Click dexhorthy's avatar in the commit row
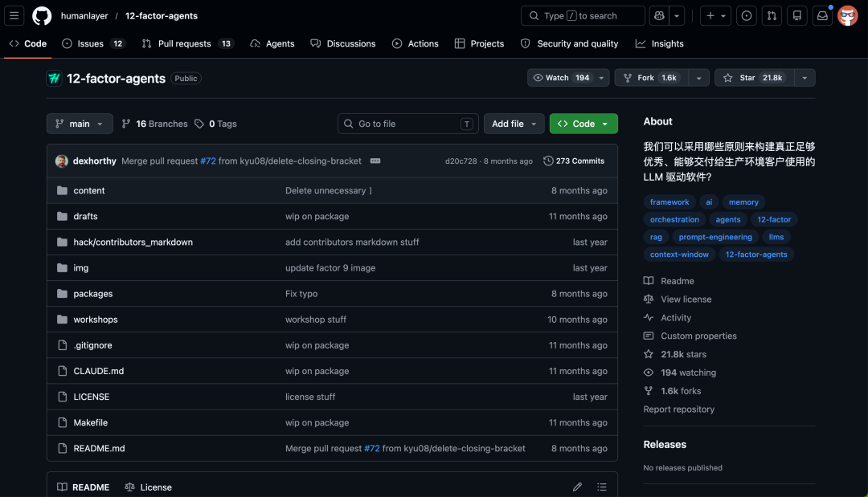Screen dimensions: 868x497 [x=61, y=161]
